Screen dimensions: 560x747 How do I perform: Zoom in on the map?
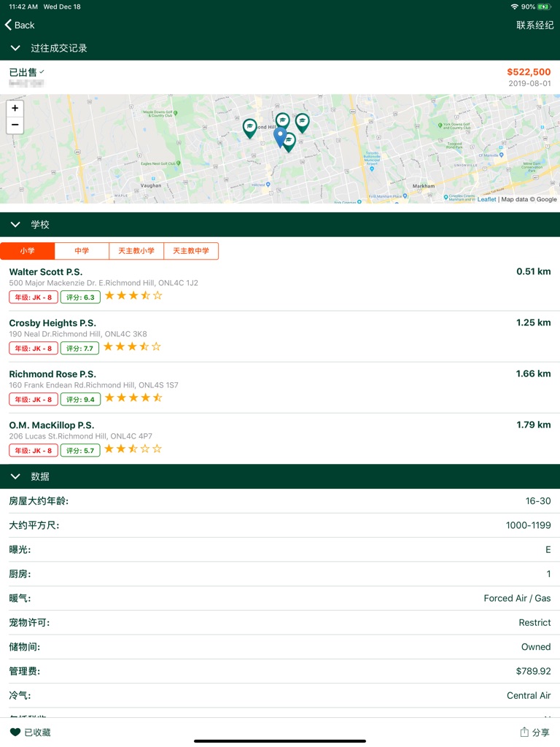point(15,108)
